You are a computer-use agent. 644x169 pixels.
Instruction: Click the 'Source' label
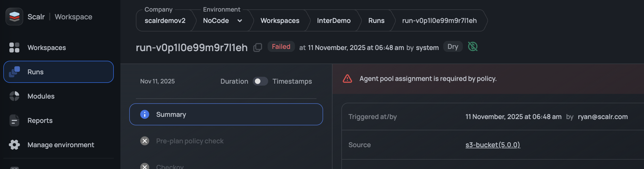pyautogui.click(x=360, y=145)
